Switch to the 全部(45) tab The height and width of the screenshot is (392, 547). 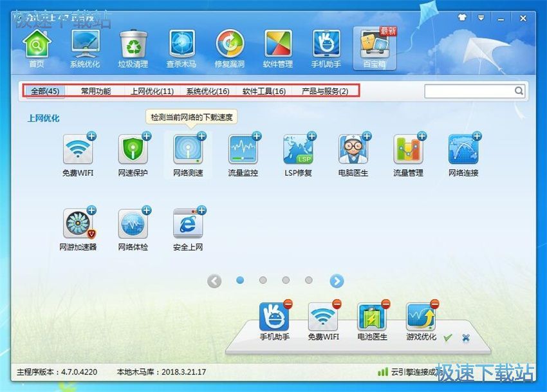45,91
